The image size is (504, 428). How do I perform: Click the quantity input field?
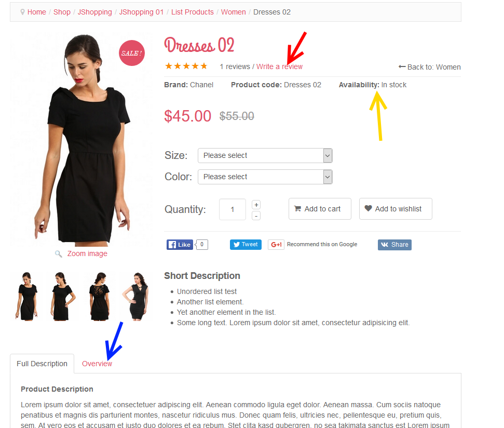[x=233, y=209]
